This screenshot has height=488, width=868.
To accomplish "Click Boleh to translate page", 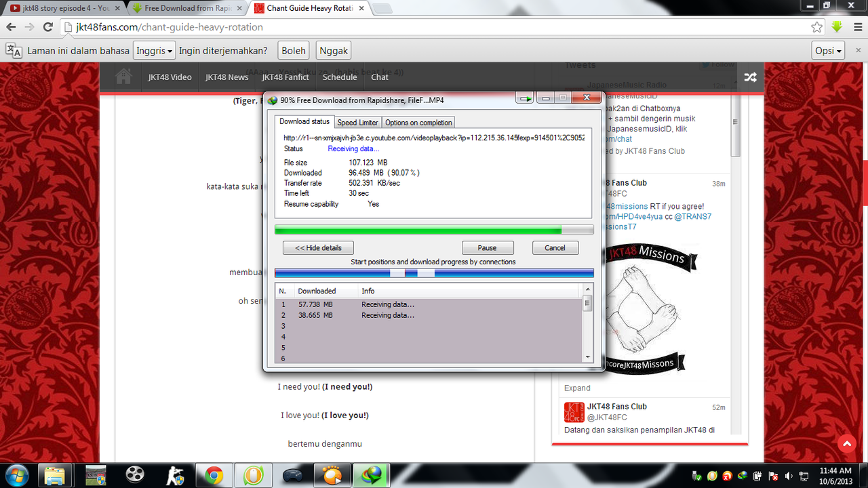I will pos(294,50).
